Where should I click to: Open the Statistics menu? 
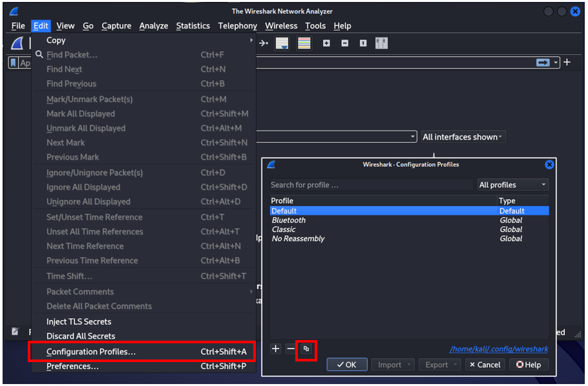(x=193, y=26)
